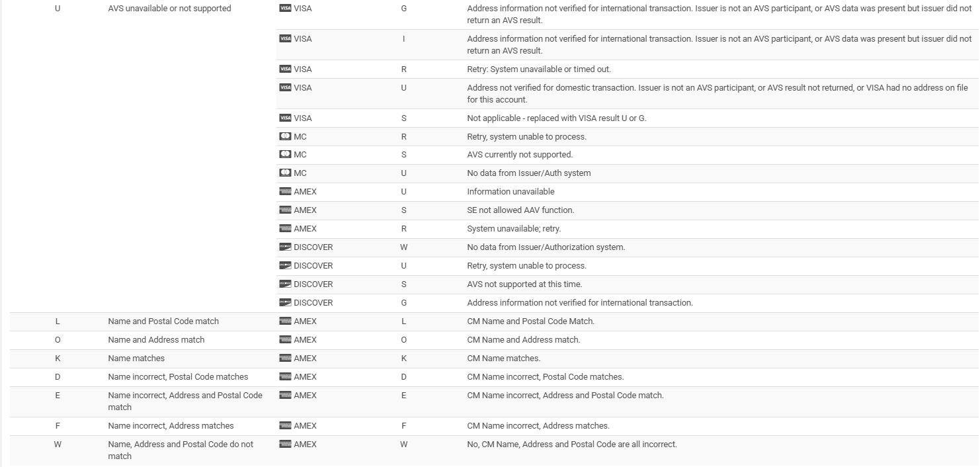This screenshot has width=980, height=467.
Task: Click the Mastercard icon in 'AVS currently not supported' row
Action: tap(285, 154)
